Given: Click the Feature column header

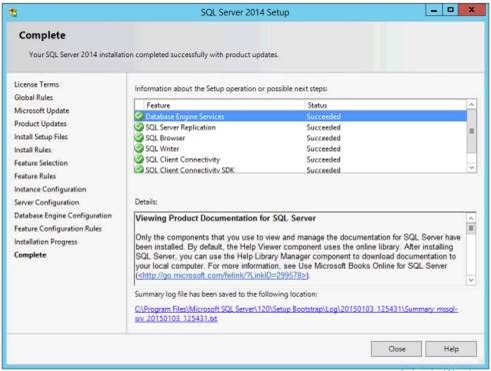Looking at the screenshot, I should (x=158, y=105).
